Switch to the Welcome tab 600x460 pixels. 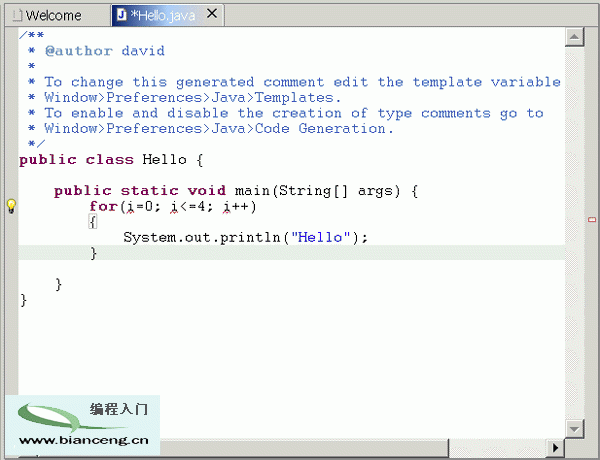(x=54, y=15)
